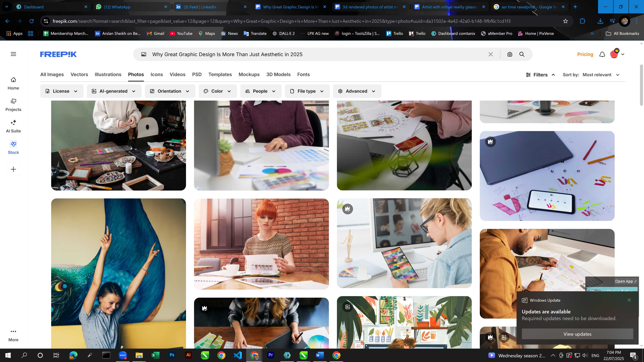Click the image type icon in search bar
The width and height of the screenshot is (644, 362).
pos(144,54)
